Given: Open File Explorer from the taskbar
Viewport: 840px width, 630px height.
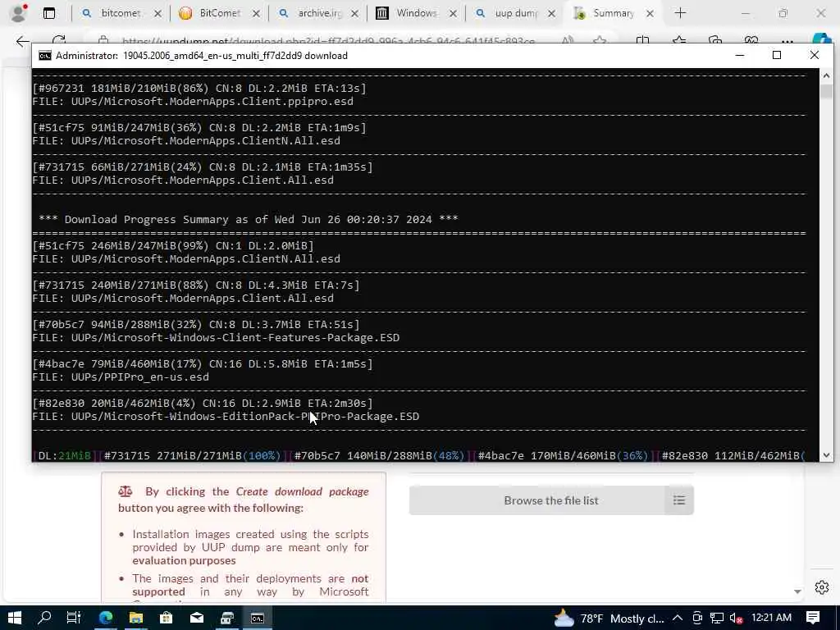Looking at the screenshot, I should [x=136, y=619].
